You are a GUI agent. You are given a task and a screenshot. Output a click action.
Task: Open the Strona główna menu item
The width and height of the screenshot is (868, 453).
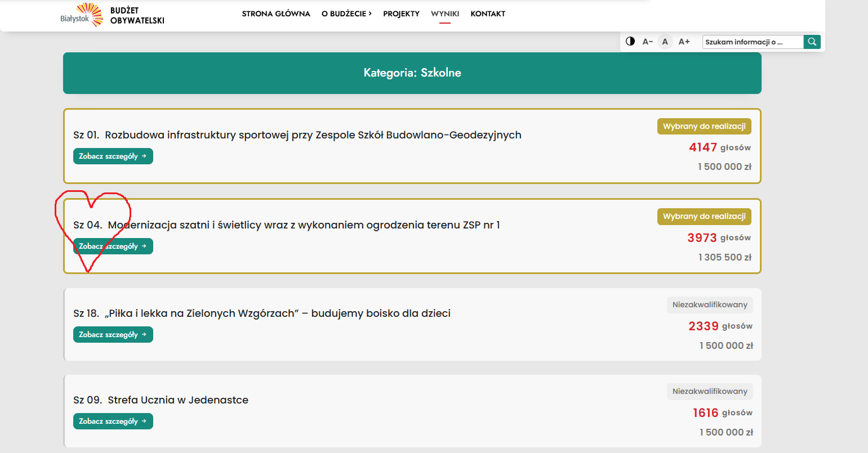276,14
